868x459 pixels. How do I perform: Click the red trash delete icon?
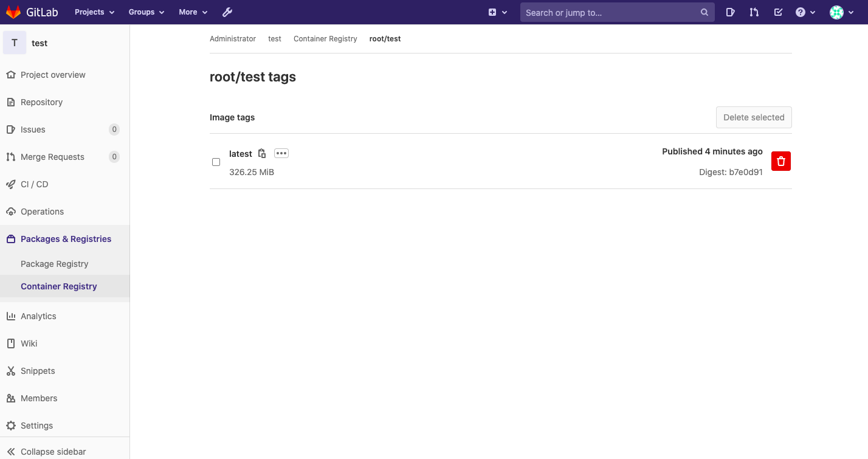coord(781,161)
